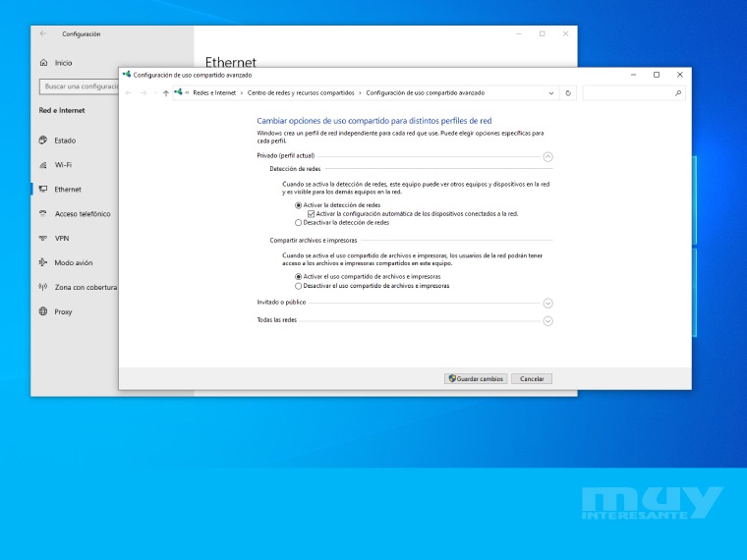Select Ethernet in Configuración sidebar
Screen dimensions: 747x560
68,189
